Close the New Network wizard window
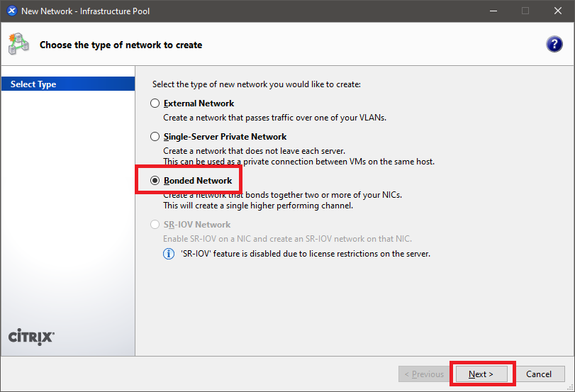The image size is (575, 392). coord(558,11)
